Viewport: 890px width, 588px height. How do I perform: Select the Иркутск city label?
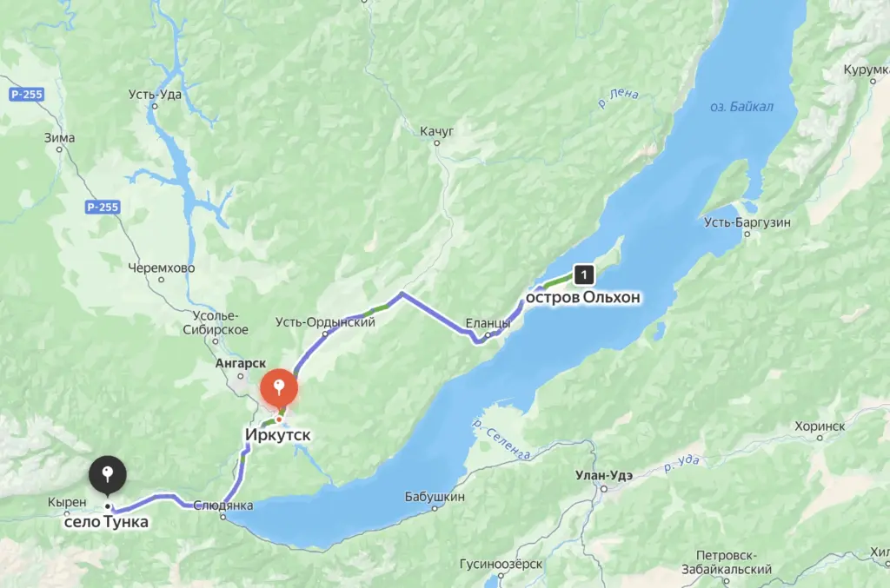tap(277, 435)
